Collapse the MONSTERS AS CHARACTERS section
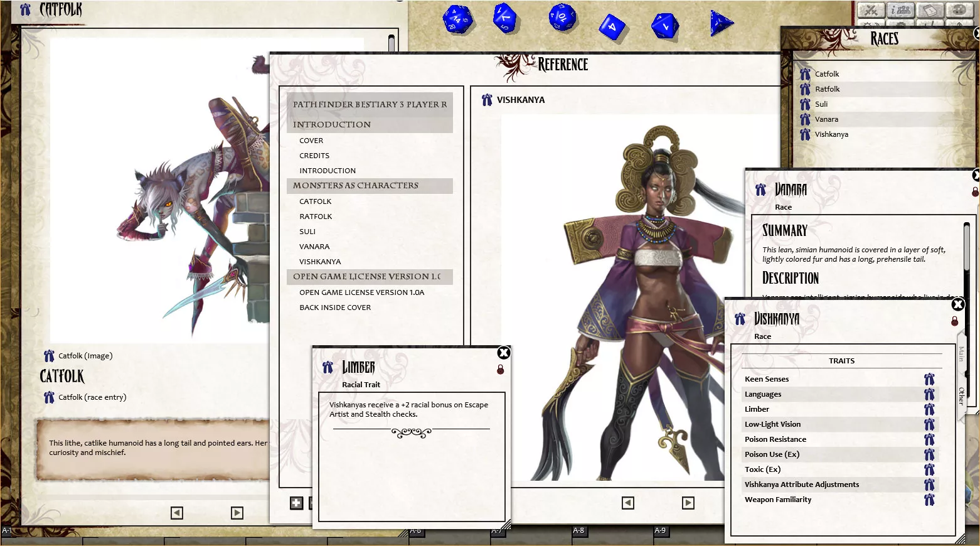Image resolution: width=980 pixels, height=546 pixels. [370, 186]
